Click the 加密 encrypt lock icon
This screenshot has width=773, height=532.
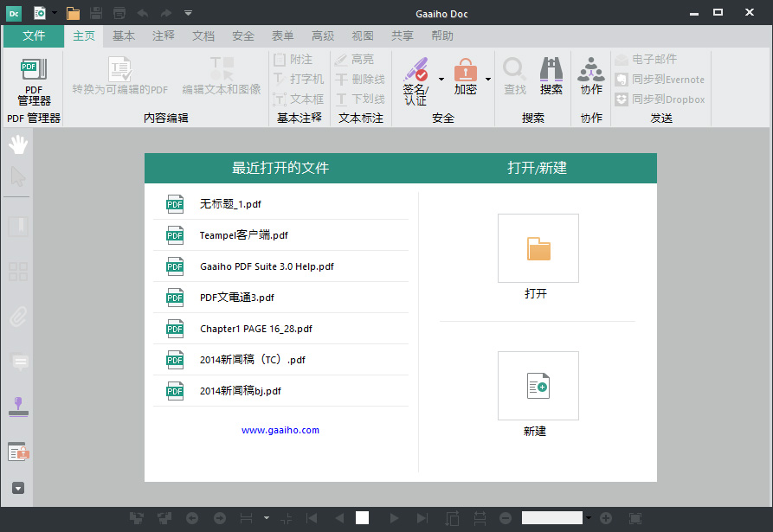point(466,69)
